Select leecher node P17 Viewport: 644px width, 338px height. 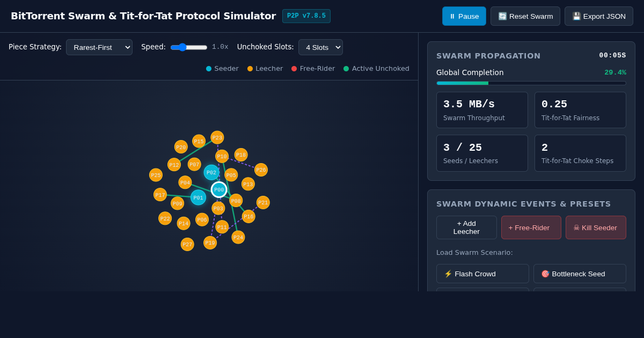pos(160,195)
